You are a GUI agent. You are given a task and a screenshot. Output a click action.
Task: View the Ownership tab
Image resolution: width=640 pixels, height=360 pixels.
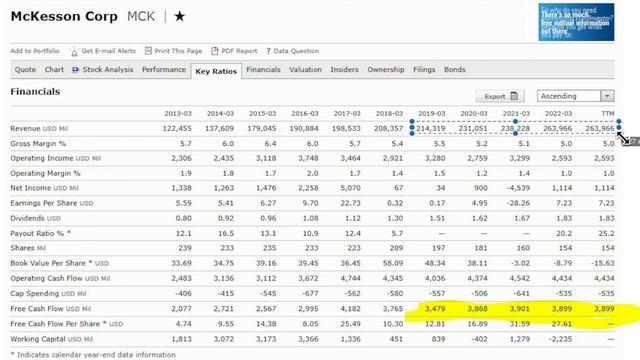[x=386, y=69]
